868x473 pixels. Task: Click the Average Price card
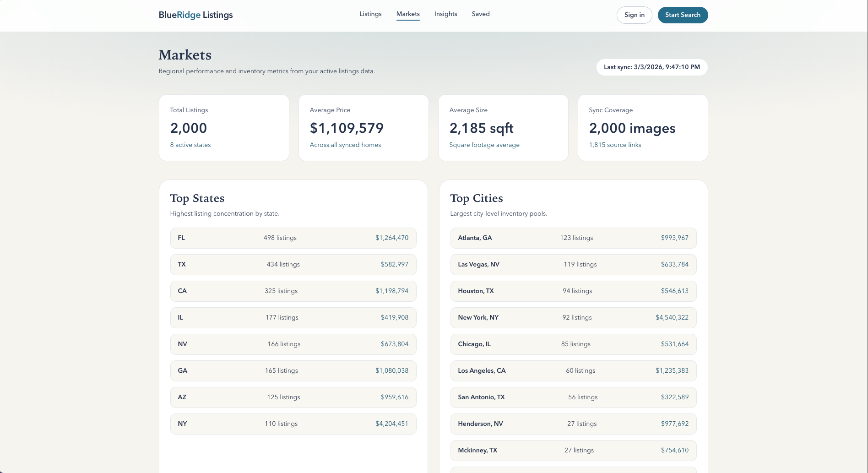[x=363, y=128]
